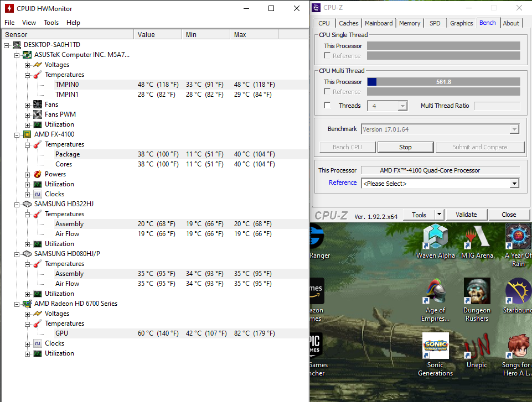532x402 pixels.
Task: Expand the AMD FX-4100 Powers node
Action: [x=28, y=174]
